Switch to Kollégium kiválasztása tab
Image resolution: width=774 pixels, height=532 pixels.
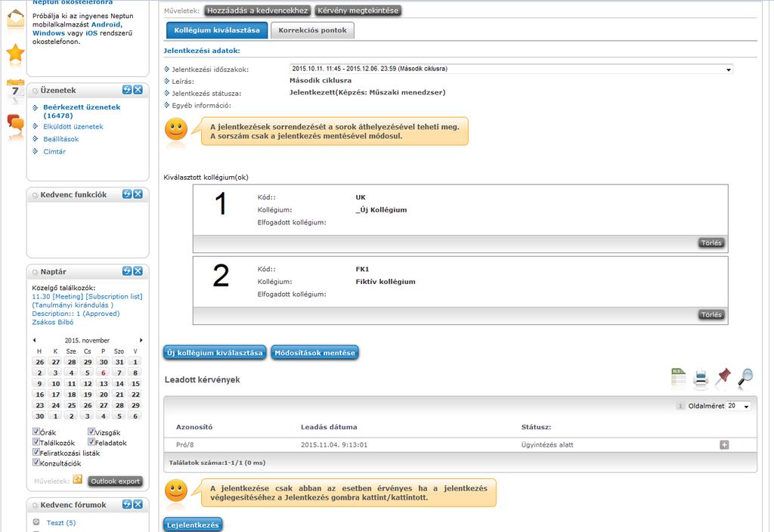click(x=217, y=30)
